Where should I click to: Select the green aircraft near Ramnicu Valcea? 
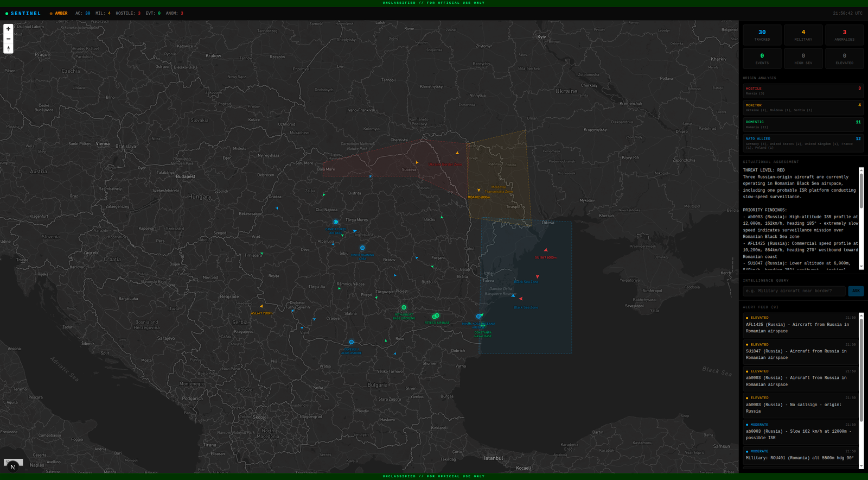339,288
